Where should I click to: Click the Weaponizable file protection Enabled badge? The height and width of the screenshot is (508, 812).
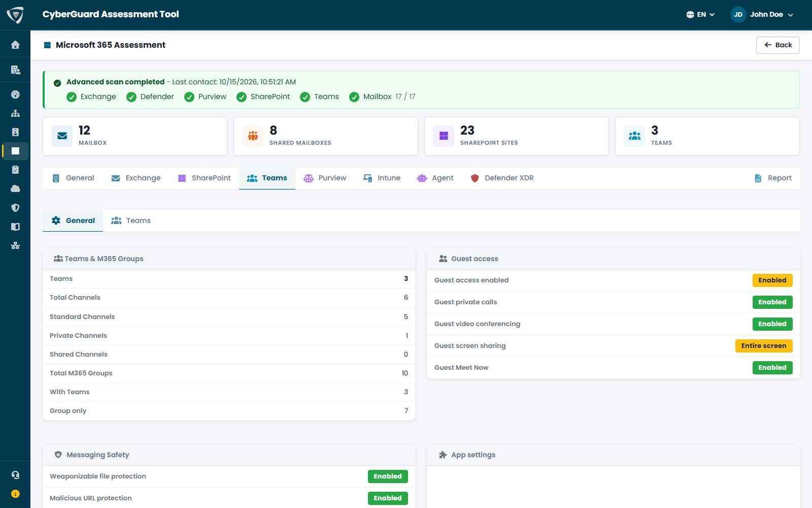pyautogui.click(x=388, y=477)
